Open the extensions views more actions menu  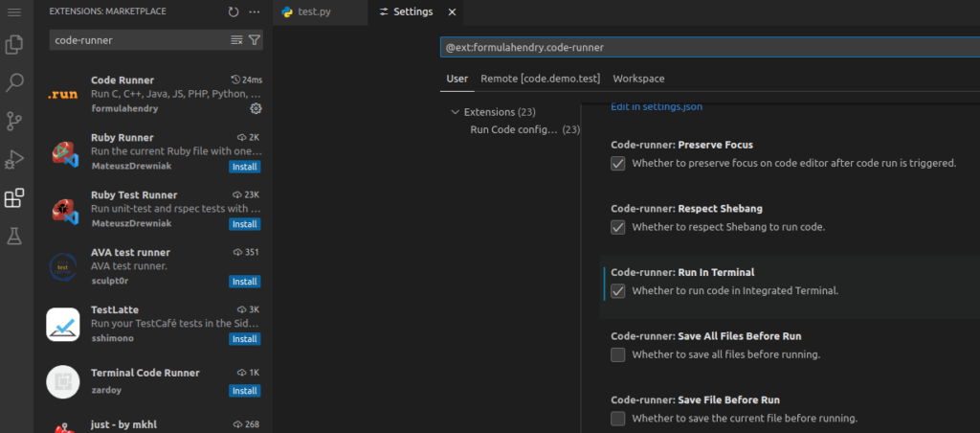[255, 11]
